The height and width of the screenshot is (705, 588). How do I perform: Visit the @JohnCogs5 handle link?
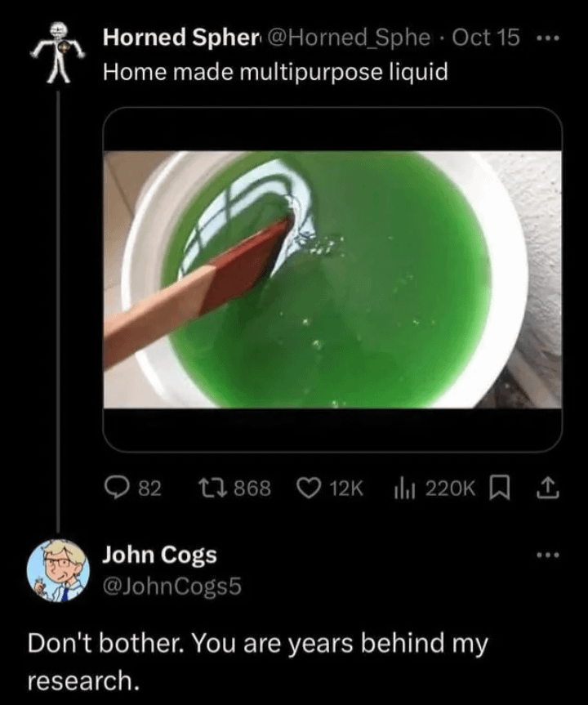[171, 585]
